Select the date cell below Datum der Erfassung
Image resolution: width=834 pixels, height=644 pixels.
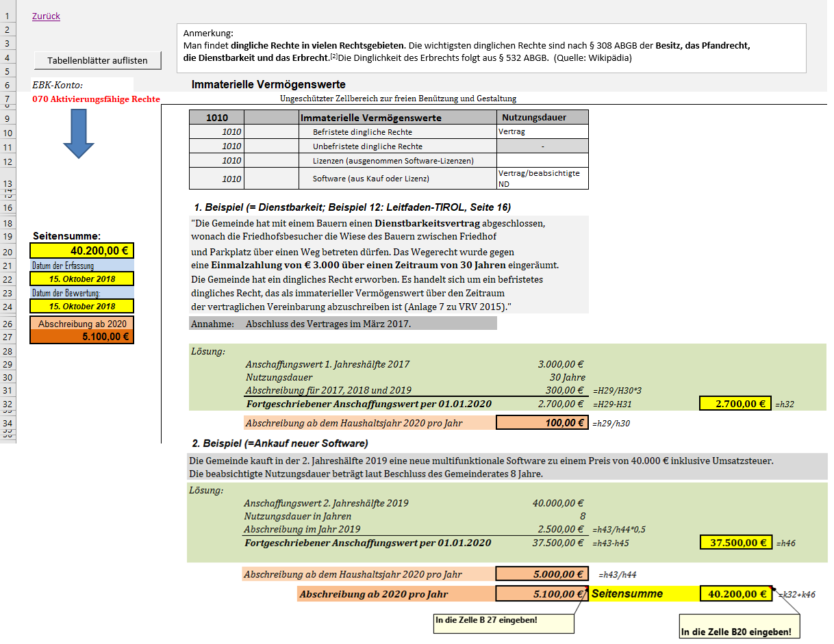[x=82, y=279]
